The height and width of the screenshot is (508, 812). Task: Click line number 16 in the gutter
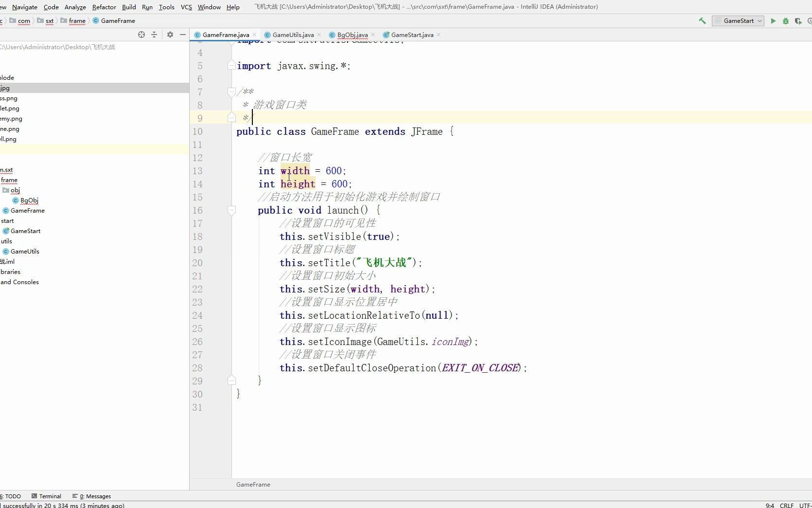coord(197,210)
